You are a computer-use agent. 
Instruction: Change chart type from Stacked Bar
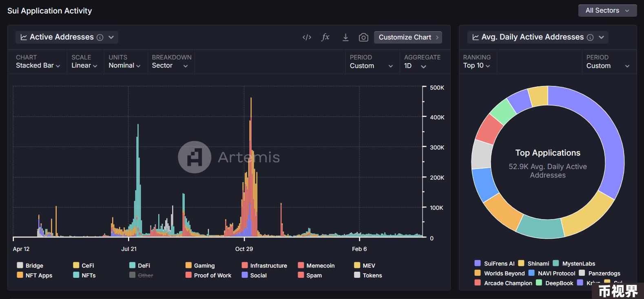(38, 66)
